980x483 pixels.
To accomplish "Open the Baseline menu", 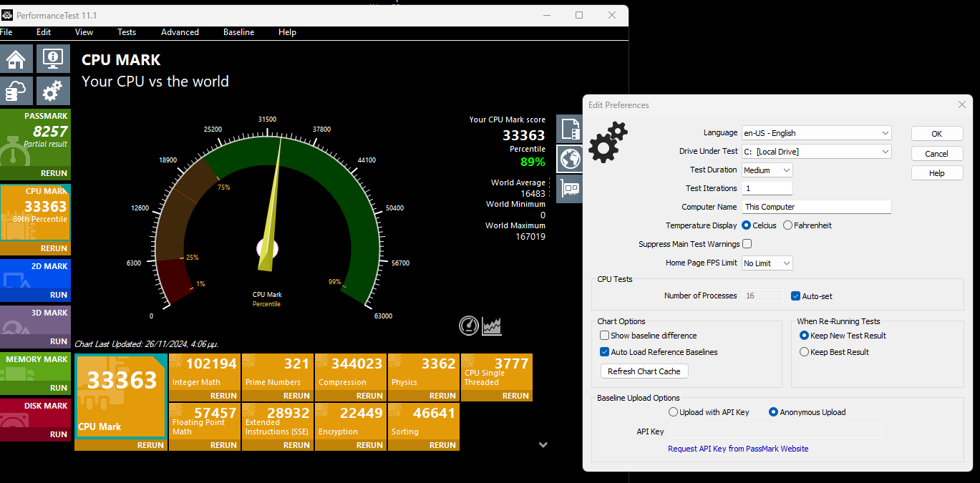I will [x=238, y=32].
